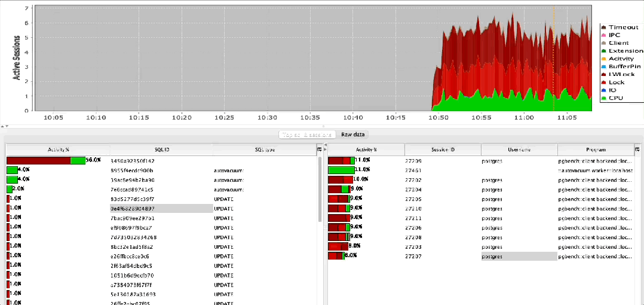Select session ID 27209
Viewport: 644px width, 305px height.
[413, 161]
